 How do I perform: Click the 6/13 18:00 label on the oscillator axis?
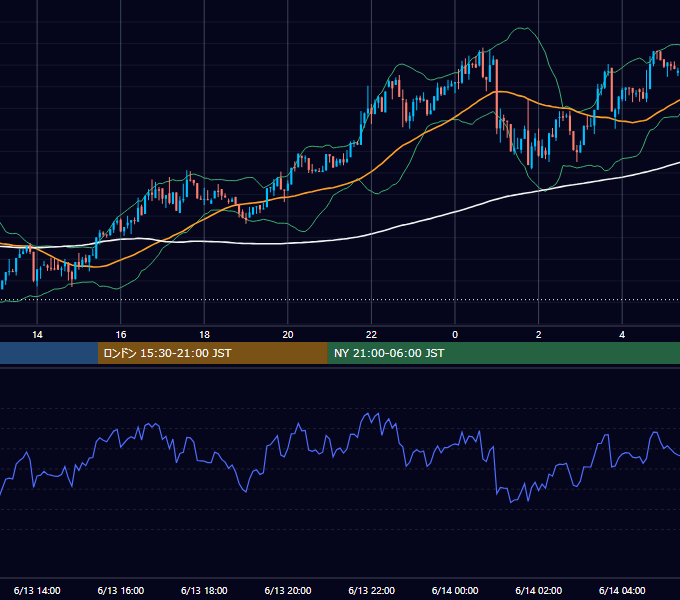(x=204, y=590)
